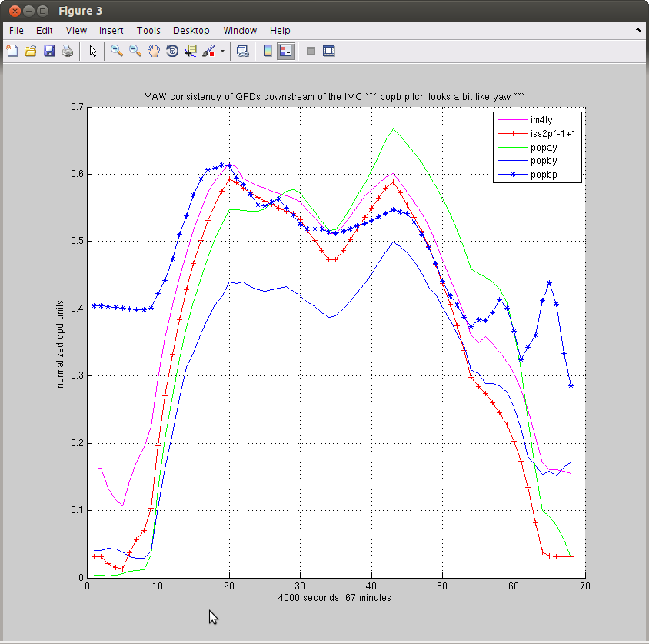Viewport: 649px width, 644px height.
Task: Select the Brush/Select Data tool
Action: coord(208,51)
